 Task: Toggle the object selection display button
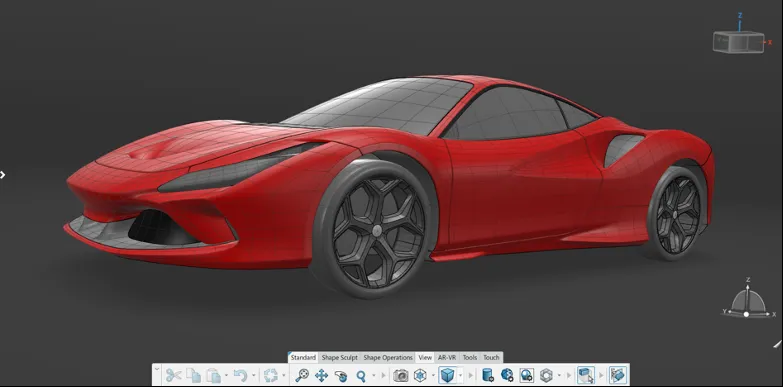586,375
